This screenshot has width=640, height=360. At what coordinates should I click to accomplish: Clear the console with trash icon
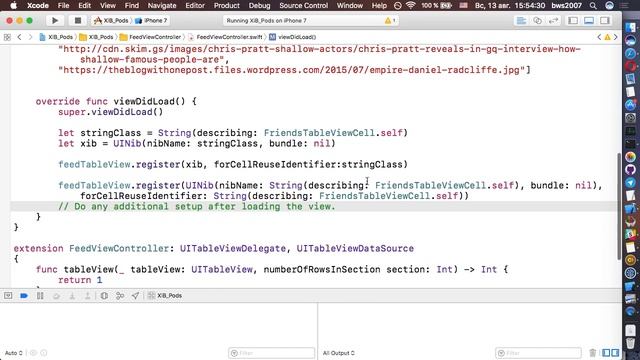click(x=593, y=353)
